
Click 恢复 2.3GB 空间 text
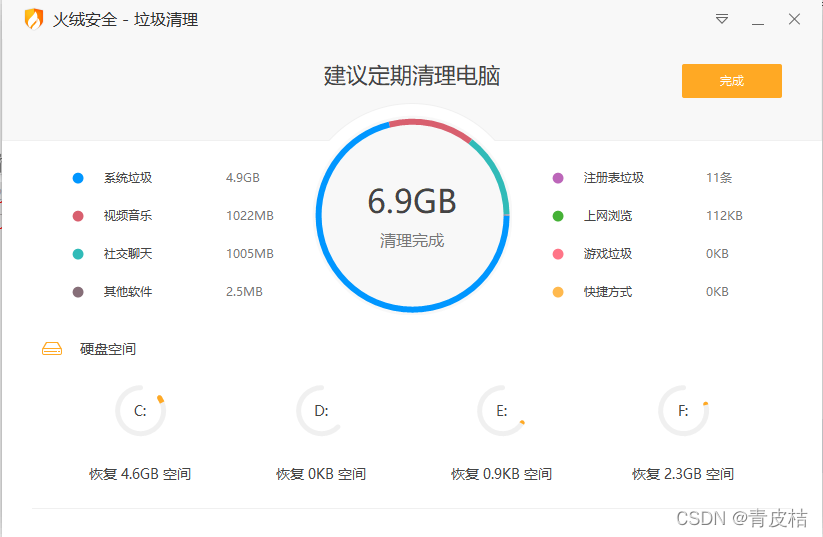click(x=683, y=474)
